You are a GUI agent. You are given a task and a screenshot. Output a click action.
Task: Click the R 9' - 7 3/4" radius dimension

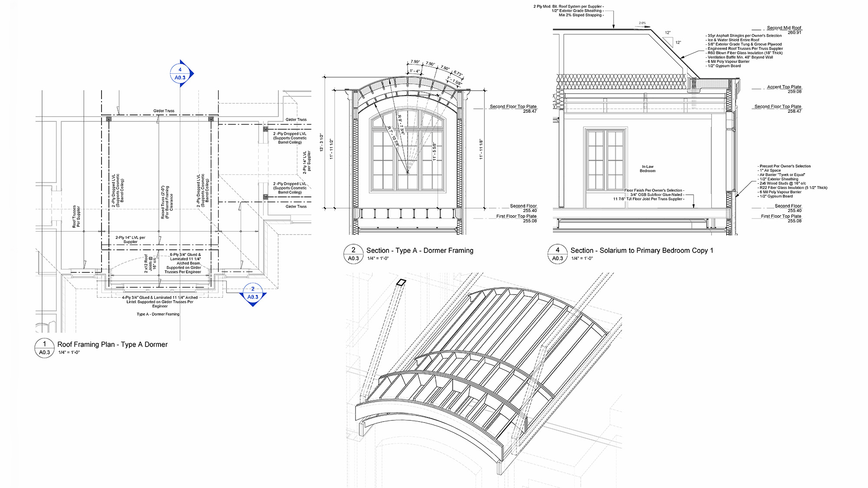point(401,125)
